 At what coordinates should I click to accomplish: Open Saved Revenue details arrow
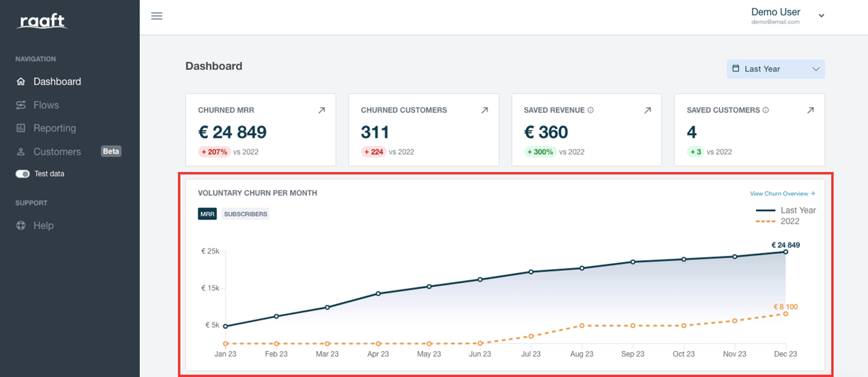tap(648, 110)
